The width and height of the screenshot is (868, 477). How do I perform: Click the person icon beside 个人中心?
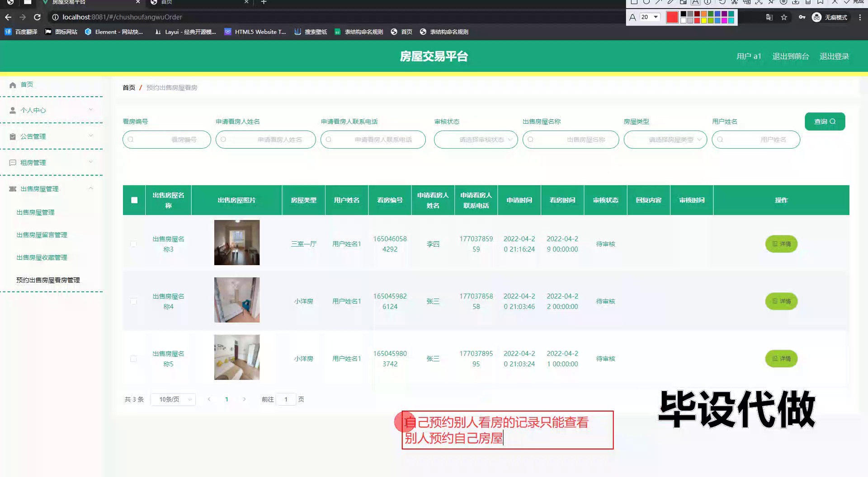13,110
